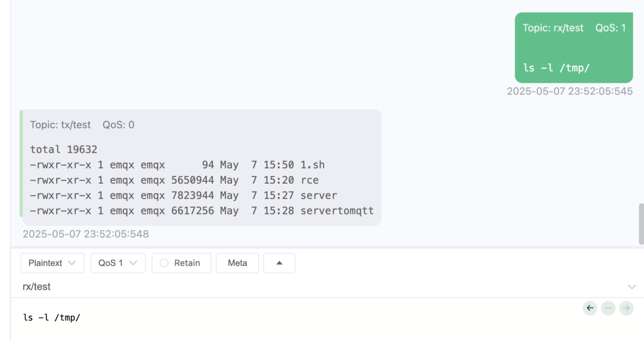
Task: Select the sent green message bubble
Action: click(574, 48)
